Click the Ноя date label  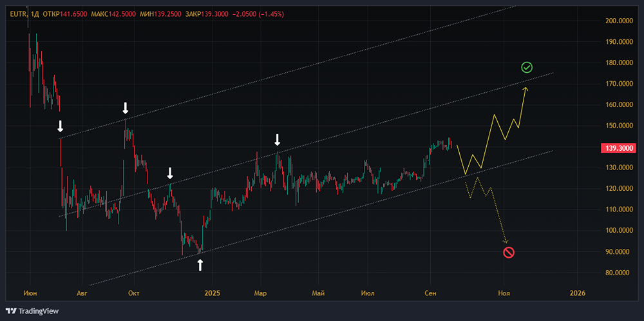click(x=504, y=293)
